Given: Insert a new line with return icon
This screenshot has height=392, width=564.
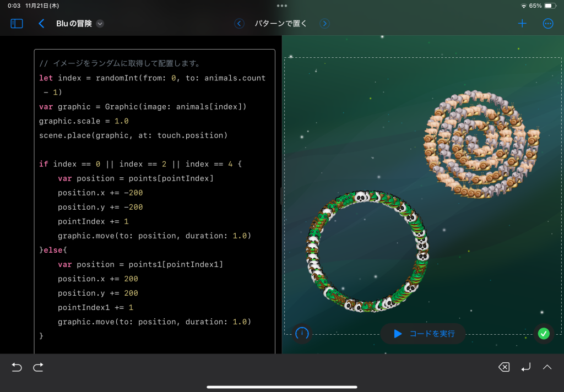Looking at the screenshot, I should [526, 367].
